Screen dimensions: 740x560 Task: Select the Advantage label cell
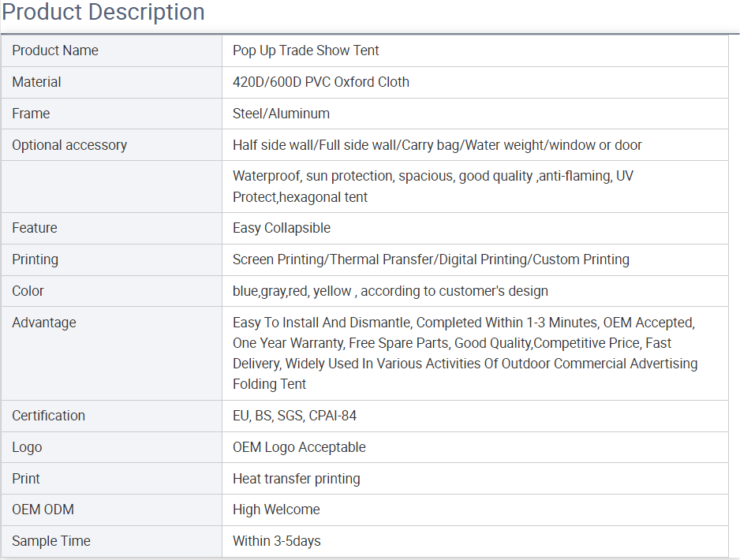111,353
